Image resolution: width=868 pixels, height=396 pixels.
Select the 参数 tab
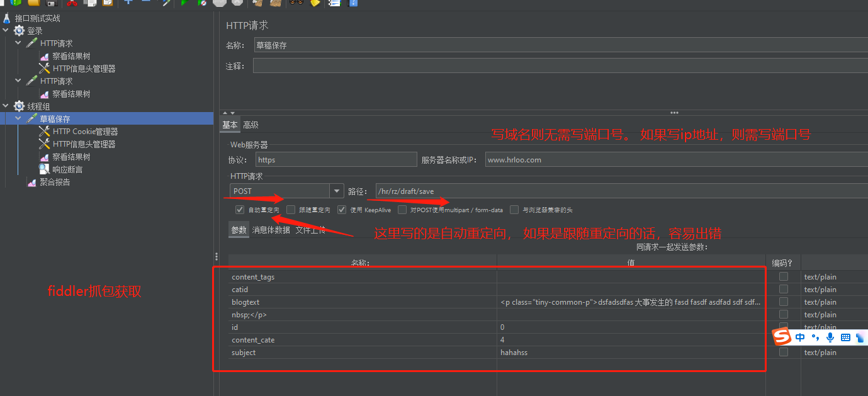tap(239, 230)
